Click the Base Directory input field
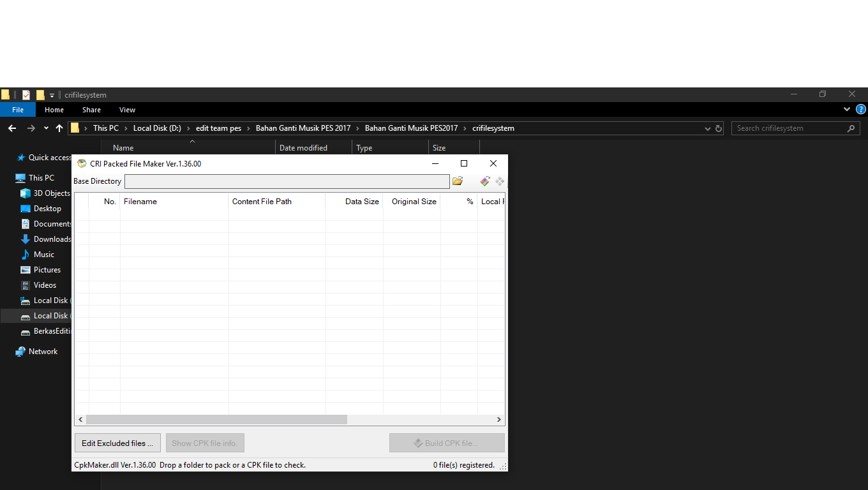This screenshot has height=490, width=868. (287, 181)
